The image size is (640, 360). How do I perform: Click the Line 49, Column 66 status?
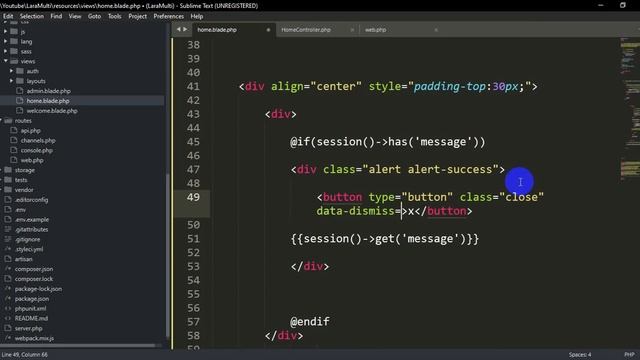coord(25,355)
